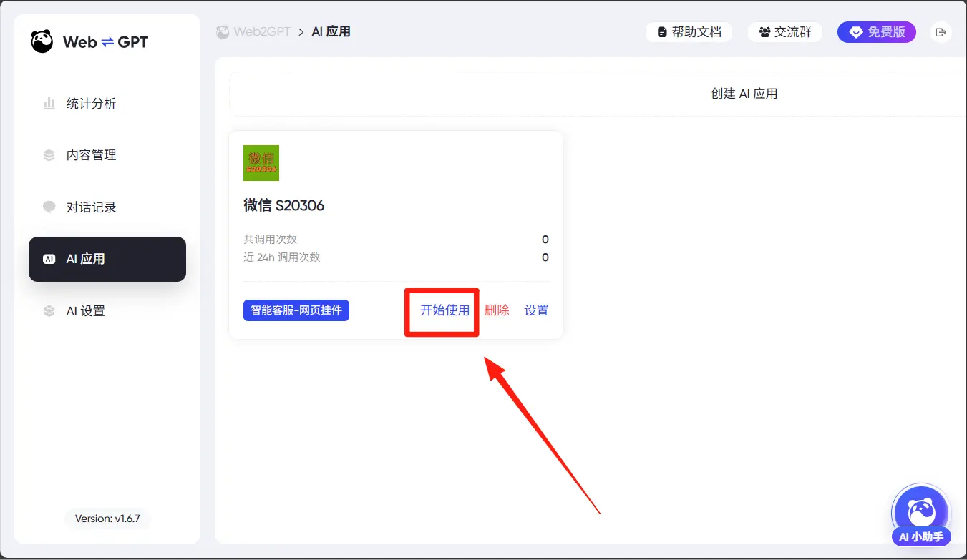This screenshot has width=967, height=560.
Task: Select AI 设置 in the sidebar
Action: click(x=86, y=311)
